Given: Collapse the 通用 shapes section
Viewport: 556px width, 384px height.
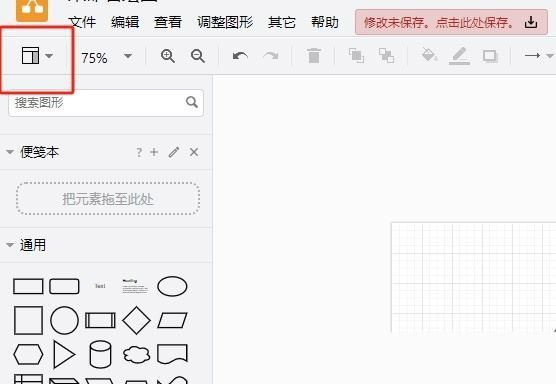Looking at the screenshot, I should [10, 245].
